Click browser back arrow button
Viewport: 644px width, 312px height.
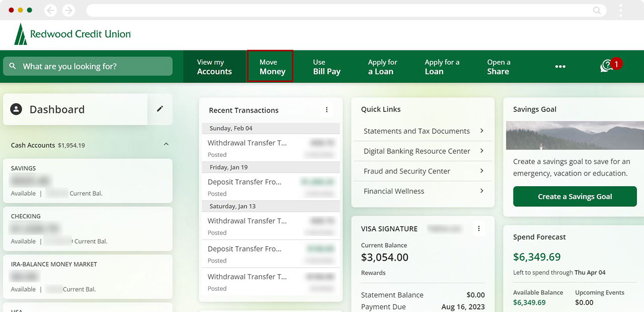tap(51, 10)
